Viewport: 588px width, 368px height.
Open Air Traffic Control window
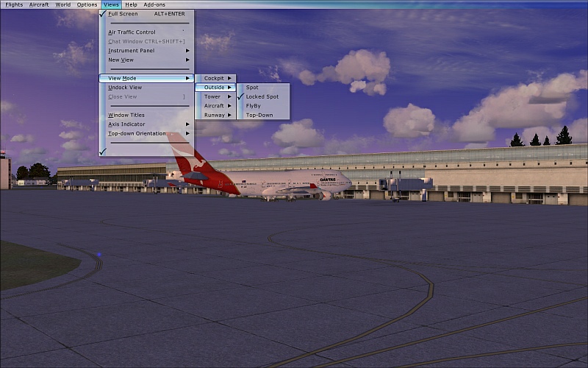(146, 32)
